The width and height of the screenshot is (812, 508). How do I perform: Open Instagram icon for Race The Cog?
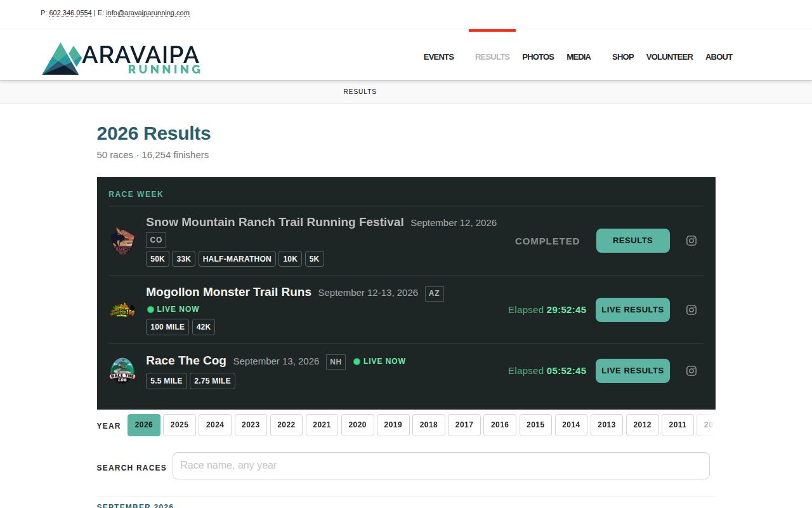691,371
